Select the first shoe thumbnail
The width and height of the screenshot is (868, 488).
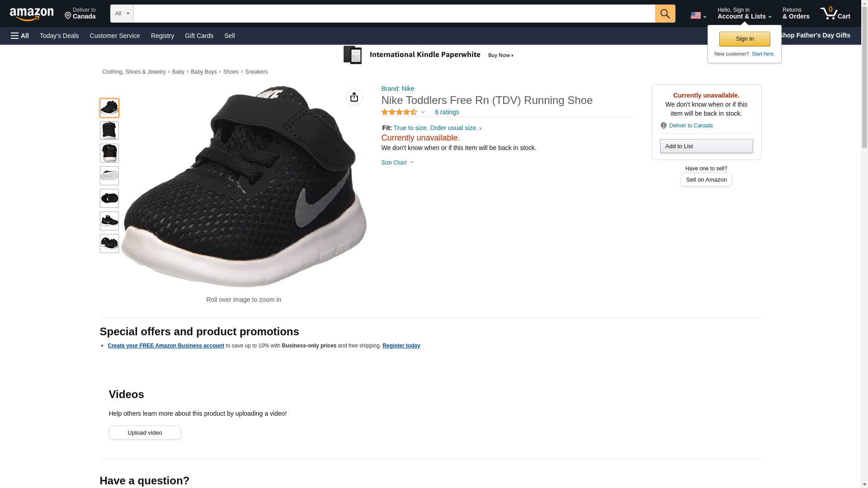point(109,108)
